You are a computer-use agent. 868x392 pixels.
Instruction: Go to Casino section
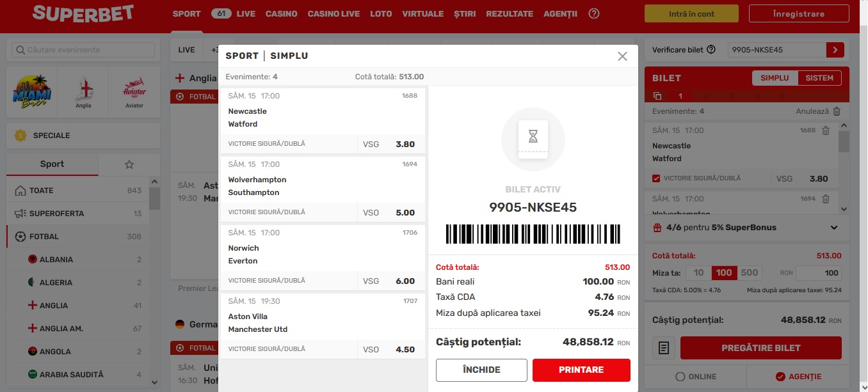tap(282, 13)
